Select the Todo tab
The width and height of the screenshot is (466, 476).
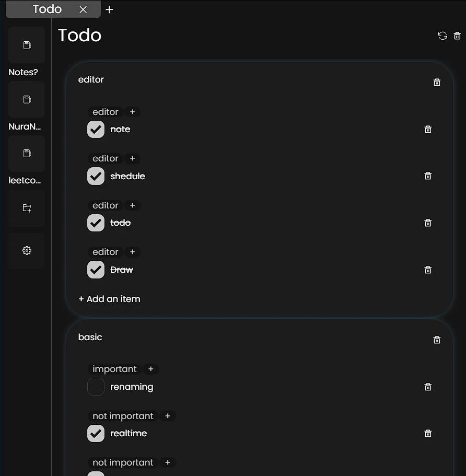tap(47, 9)
